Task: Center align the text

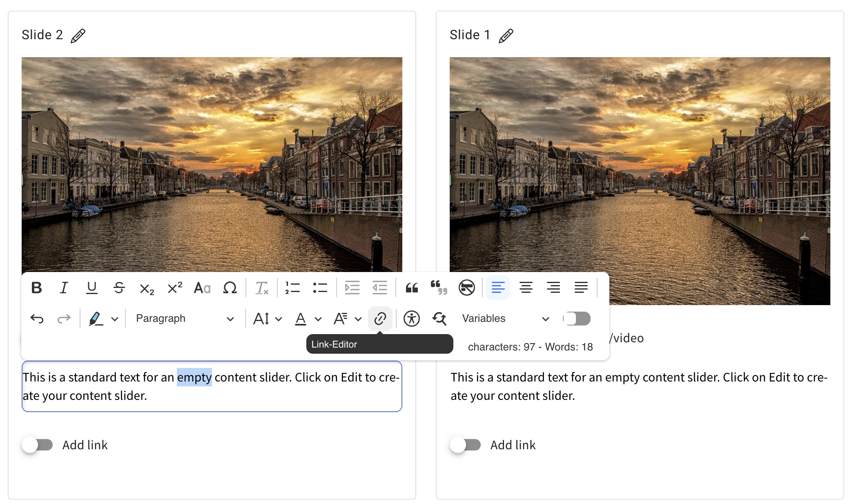Action: (x=526, y=288)
